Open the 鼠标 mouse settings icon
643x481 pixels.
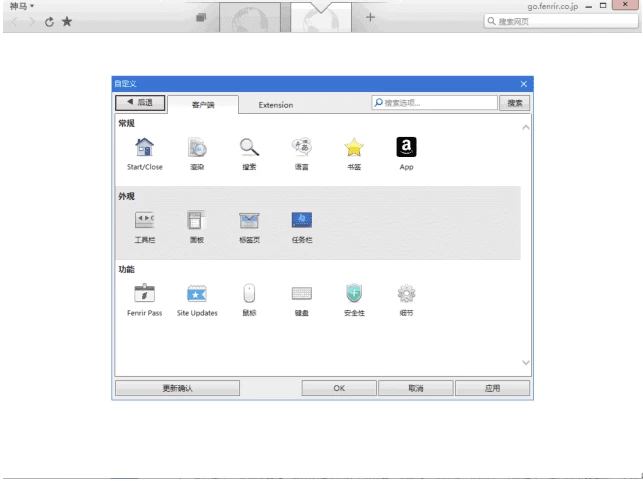point(249,294)
